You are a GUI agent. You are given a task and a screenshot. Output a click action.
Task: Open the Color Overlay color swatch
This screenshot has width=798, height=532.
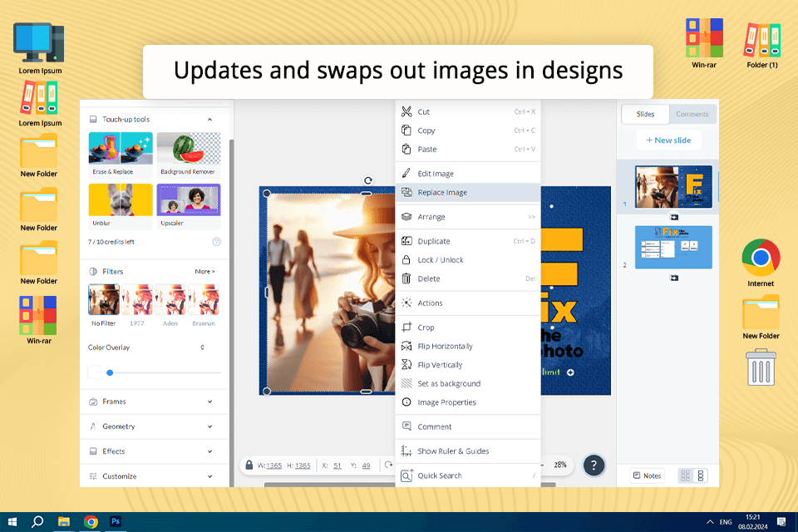pos(94,372)
